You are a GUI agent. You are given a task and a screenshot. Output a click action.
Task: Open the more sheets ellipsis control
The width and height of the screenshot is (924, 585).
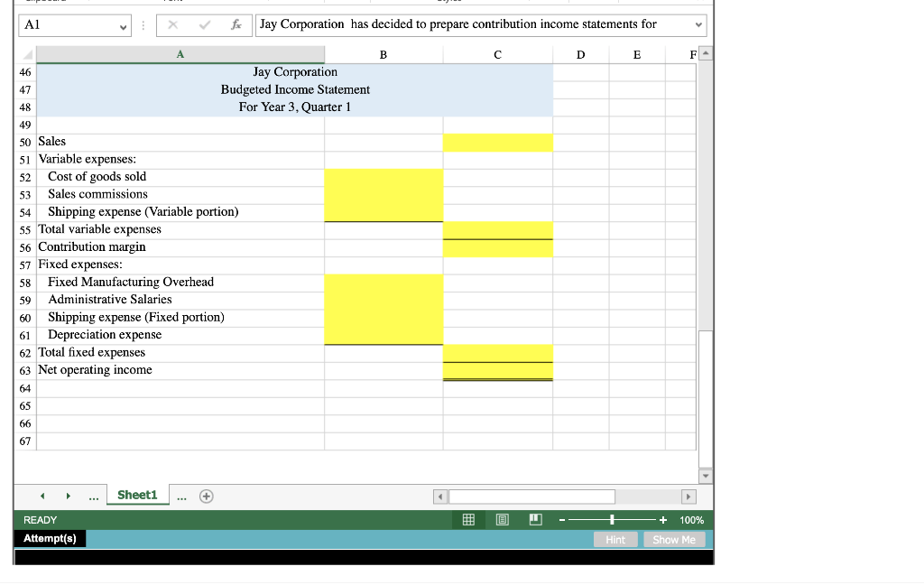[93, 495]
